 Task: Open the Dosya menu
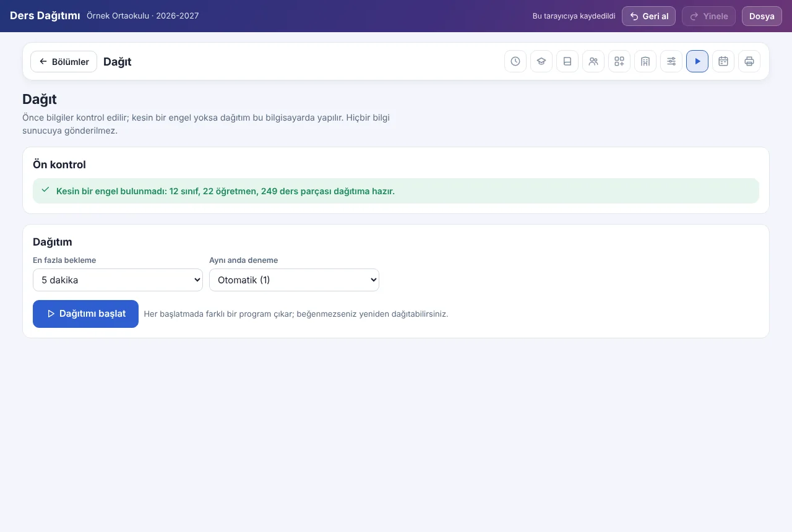762,16
